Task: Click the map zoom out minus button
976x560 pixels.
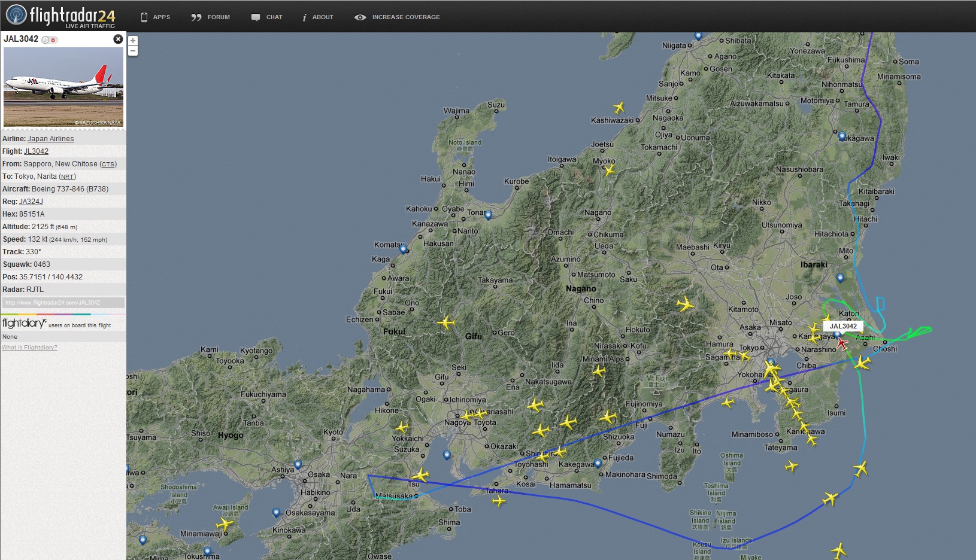Action: pyautogui.click(x=133, y=51)
